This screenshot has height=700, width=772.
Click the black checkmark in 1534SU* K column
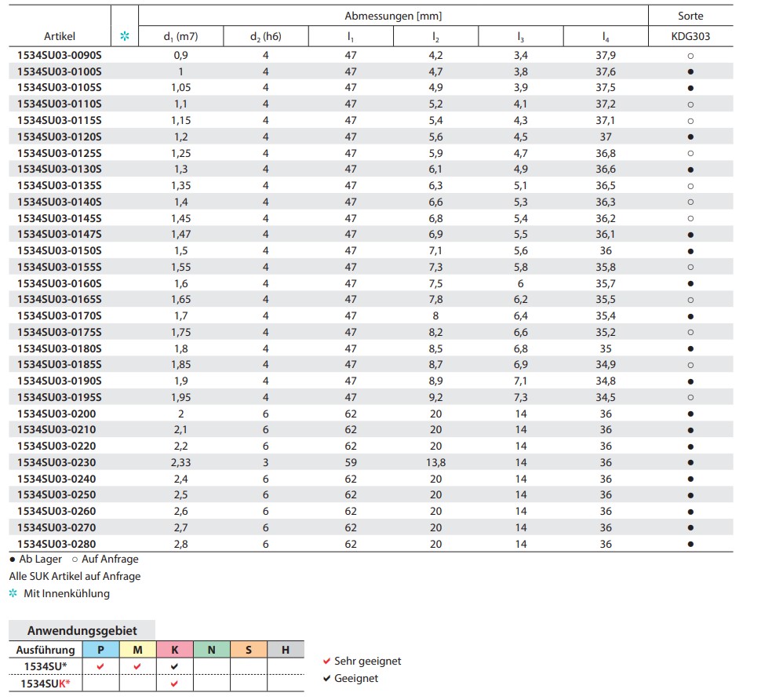pos(174,665)
